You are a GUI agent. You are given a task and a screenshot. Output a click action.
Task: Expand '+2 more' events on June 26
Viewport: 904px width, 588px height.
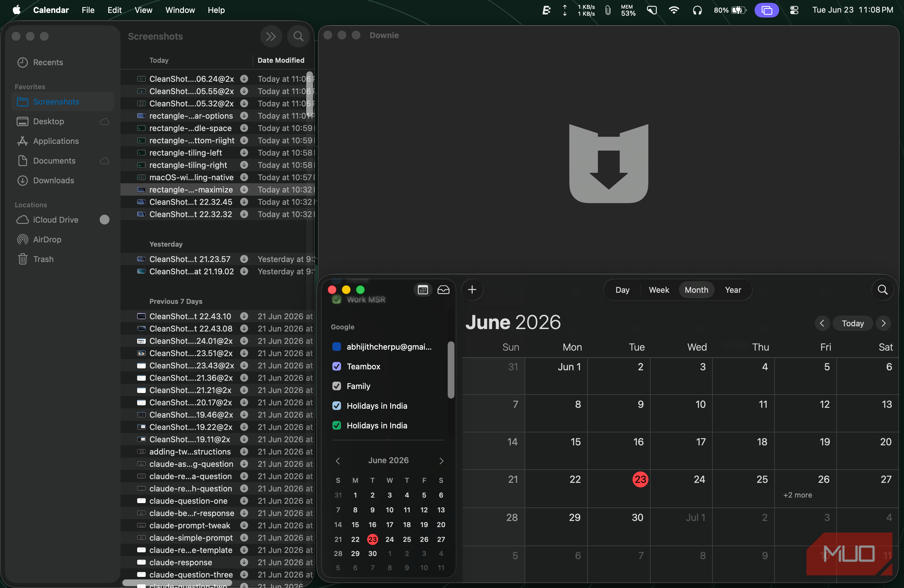798,495
